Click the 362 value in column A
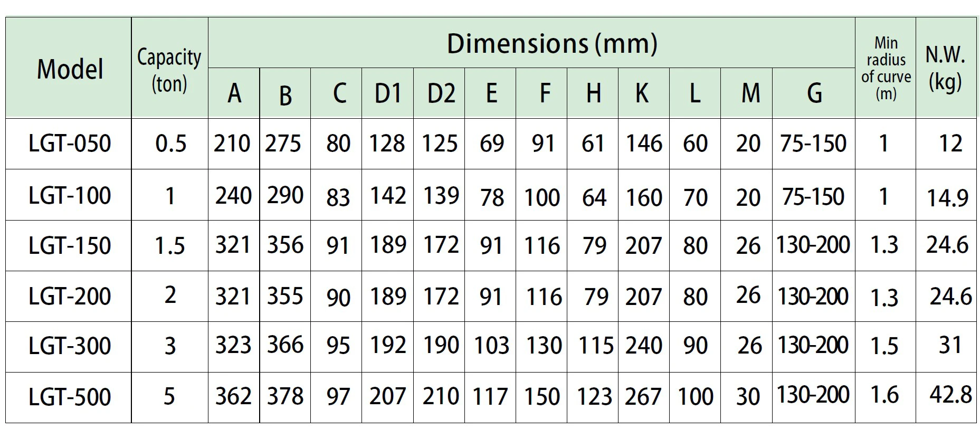980x429 pixels. tap(233, 396)
